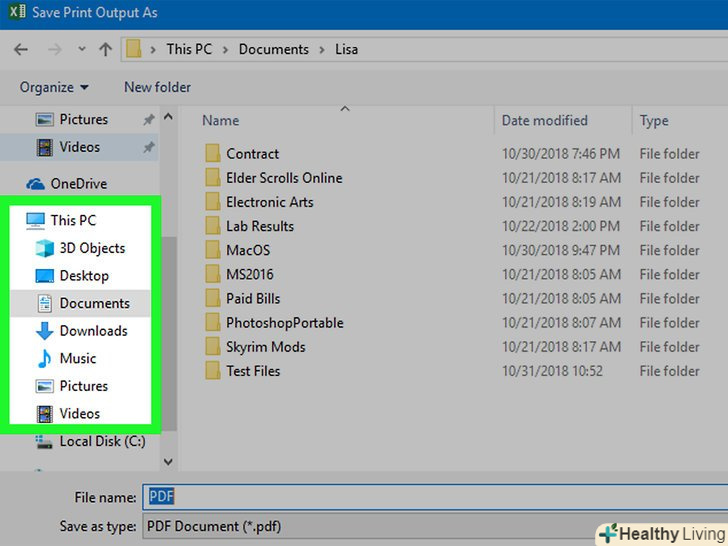Screen dimensions: 728x546
Task: Click the navigation pane scrollbar thumb
Action: (168, 333)
